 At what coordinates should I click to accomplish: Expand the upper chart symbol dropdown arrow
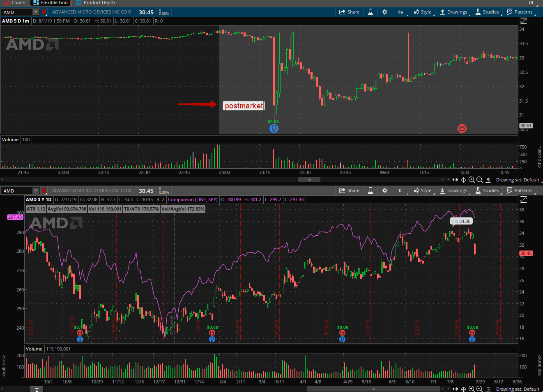[36, 12]
